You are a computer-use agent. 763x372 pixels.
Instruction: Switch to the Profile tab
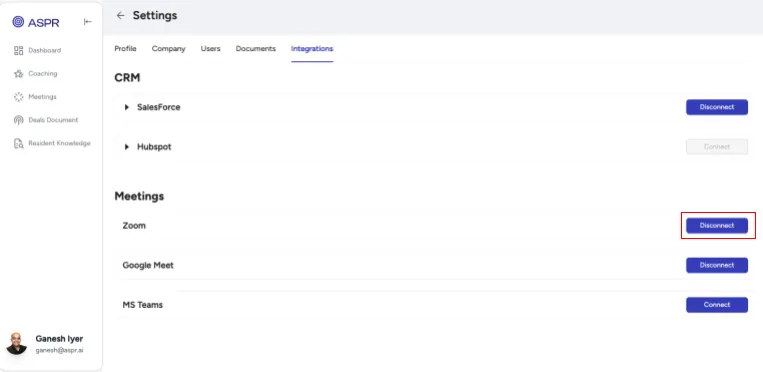point(126,49)
